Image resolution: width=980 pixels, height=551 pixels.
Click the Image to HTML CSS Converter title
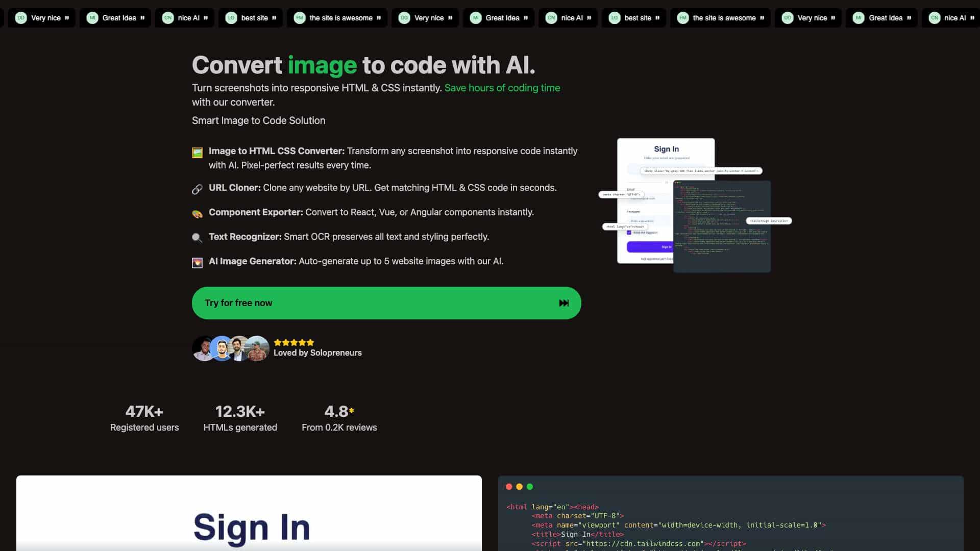[x=277, y=151]
